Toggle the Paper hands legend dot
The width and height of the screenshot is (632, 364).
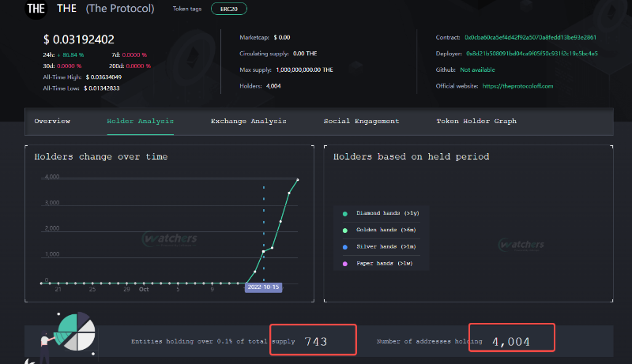point(345,264)
